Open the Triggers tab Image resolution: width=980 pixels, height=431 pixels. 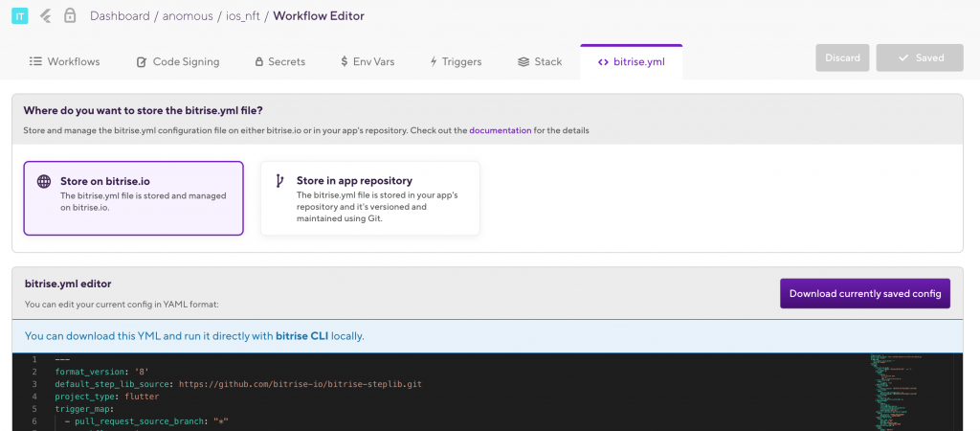[x=456, y=61]
